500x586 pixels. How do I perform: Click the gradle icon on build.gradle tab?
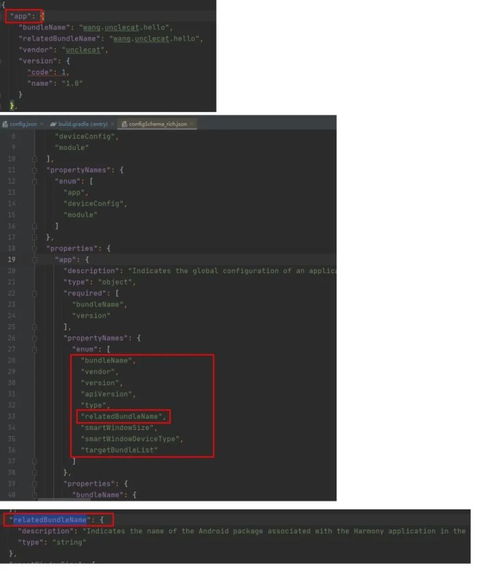click(x=53, y=124)
